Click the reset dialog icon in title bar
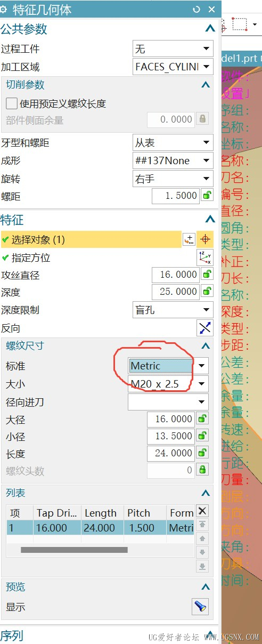This screenshot has height=644, width=262. pyautogui.click(x=196, y=9)
